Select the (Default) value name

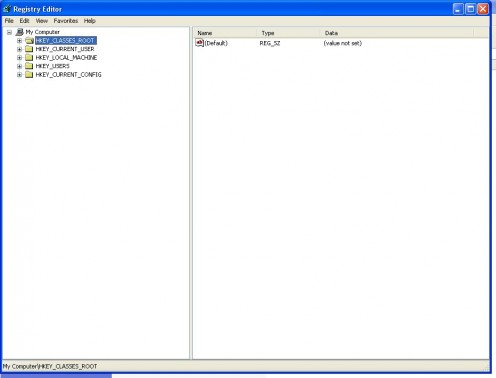216,43
